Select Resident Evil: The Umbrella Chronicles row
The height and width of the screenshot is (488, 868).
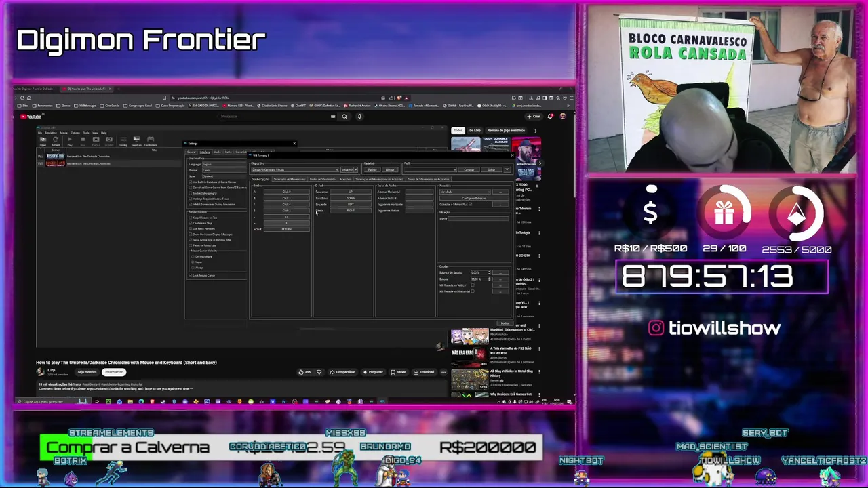[x=108, y=163]
